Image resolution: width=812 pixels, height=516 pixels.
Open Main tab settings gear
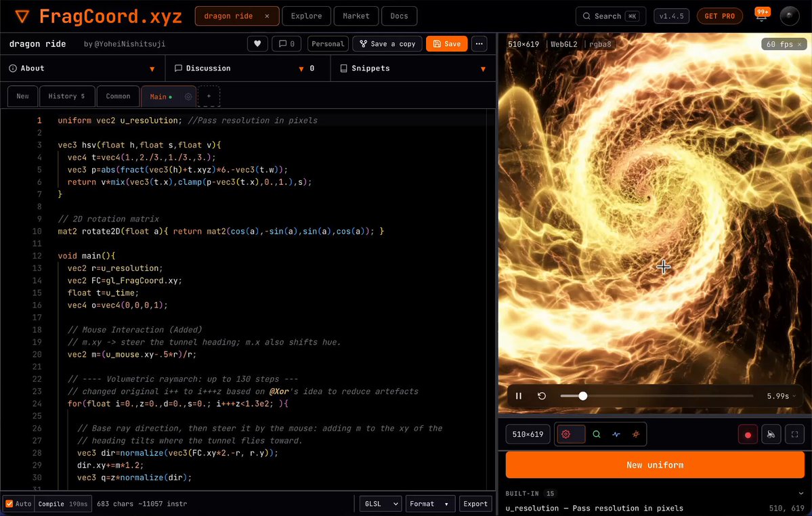pyautogui.click(x=188, y=97)
